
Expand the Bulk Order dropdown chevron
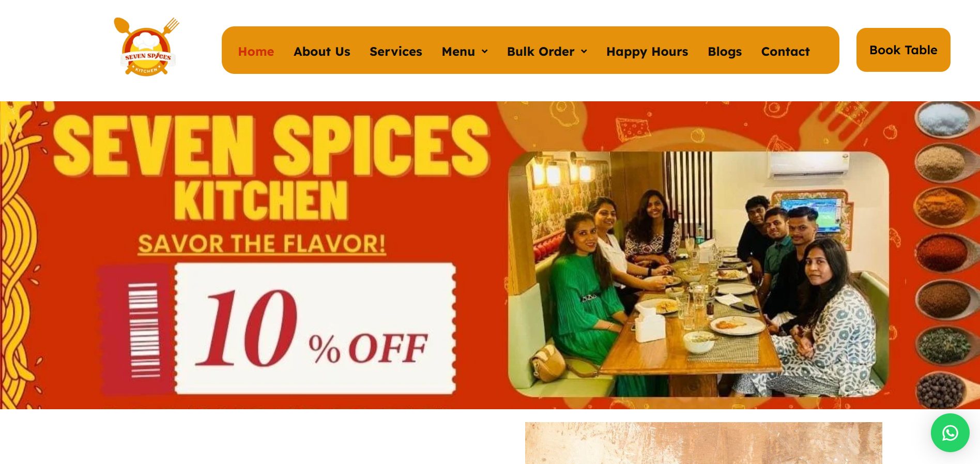pyautogui.click(x=584, y=52)
